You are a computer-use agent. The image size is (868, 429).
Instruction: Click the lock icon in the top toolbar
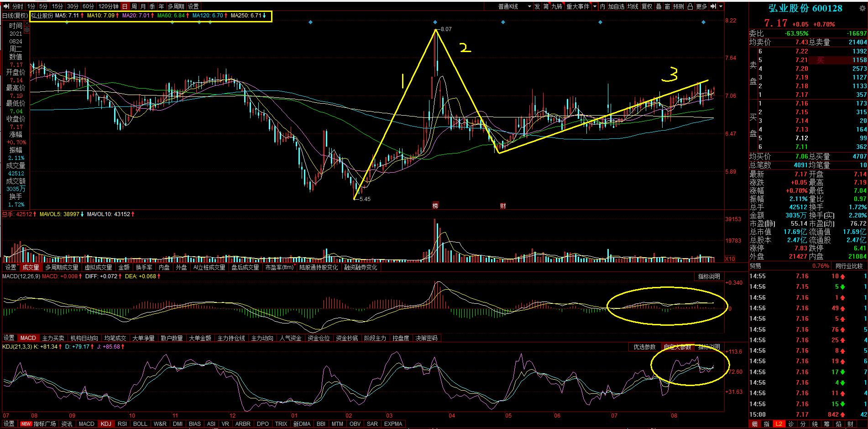(x=690, y=6)
